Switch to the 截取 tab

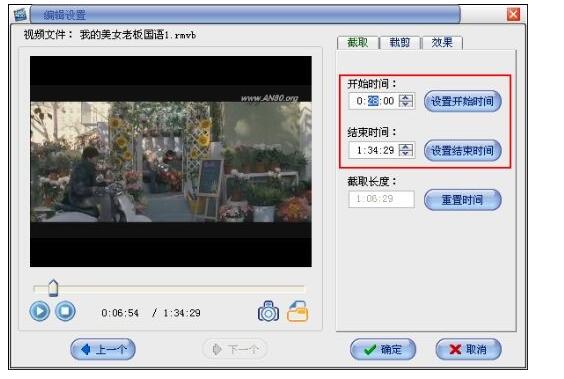pos(358,43)
